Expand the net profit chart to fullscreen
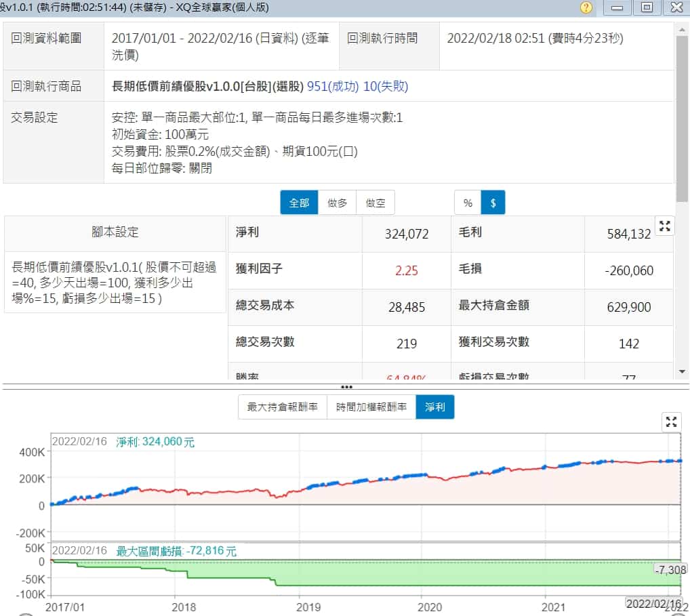This screenshot has height=616, width=690. point(671,422)
